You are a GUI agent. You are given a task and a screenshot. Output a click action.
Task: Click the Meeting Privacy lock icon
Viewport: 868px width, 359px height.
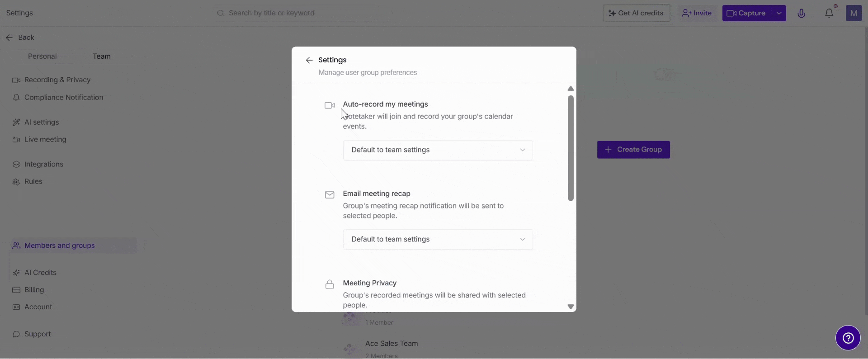330,284
